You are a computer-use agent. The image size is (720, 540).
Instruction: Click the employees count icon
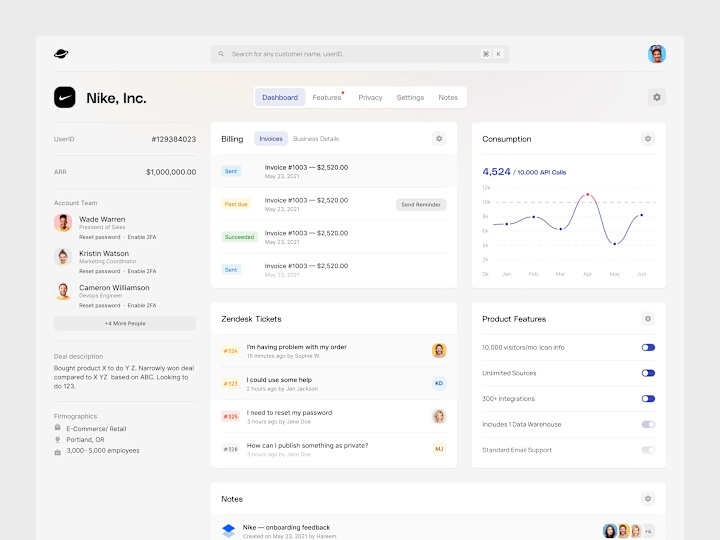pos(57,452)
